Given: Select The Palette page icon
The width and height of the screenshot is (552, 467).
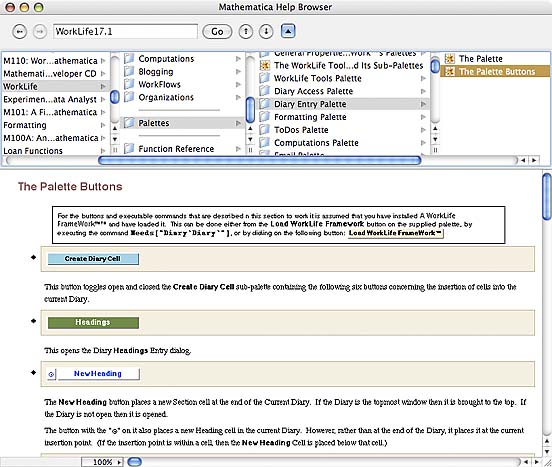Looking at the screenshot, I should 450,58.
